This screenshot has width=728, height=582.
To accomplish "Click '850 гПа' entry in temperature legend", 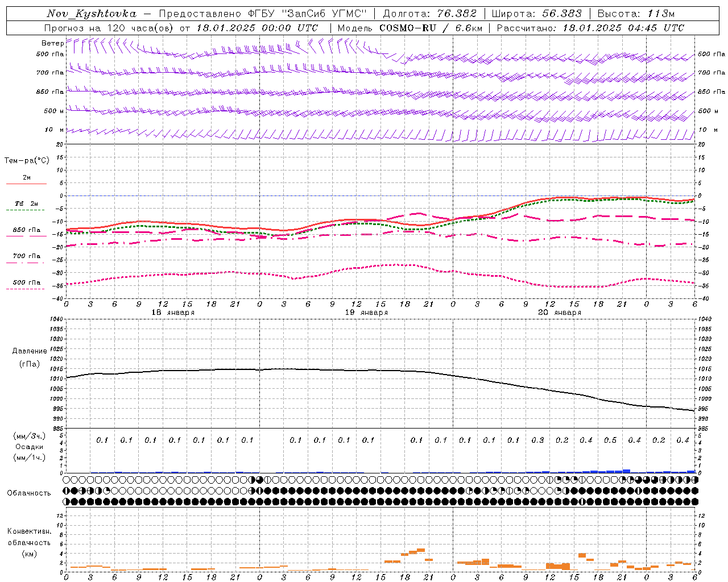I will pos(27,230).
